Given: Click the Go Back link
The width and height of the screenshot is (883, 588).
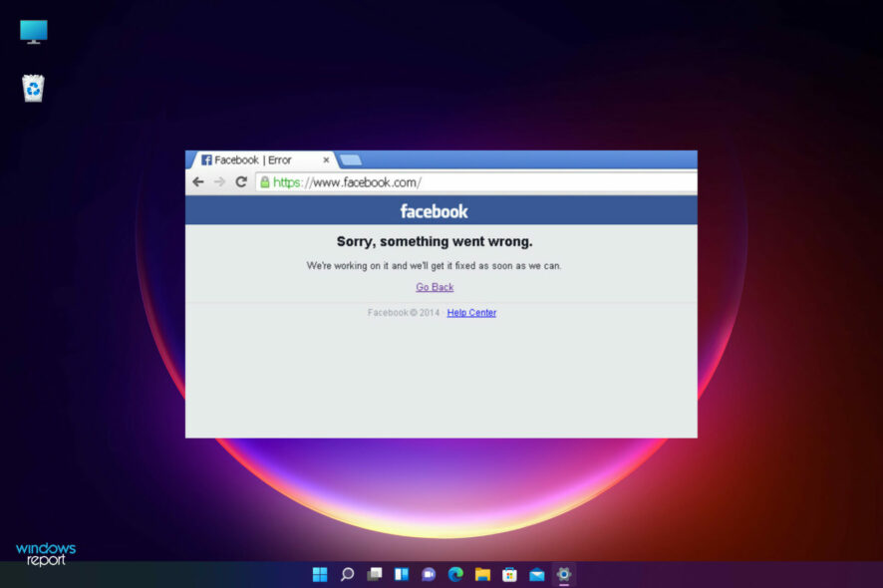Looking at the screenshot, I should click(x=435, y=287).
